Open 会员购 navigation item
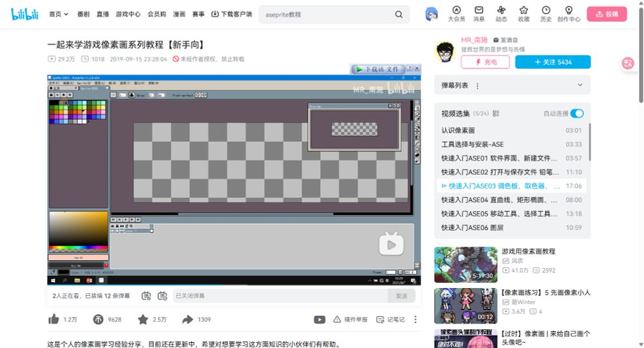The image size is (644, 348). [x=157, y=14]
